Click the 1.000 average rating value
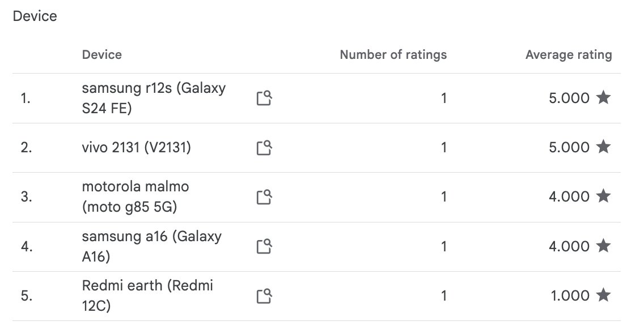Image resolution: width=644 pixels, height=334 pixels. 570,296
